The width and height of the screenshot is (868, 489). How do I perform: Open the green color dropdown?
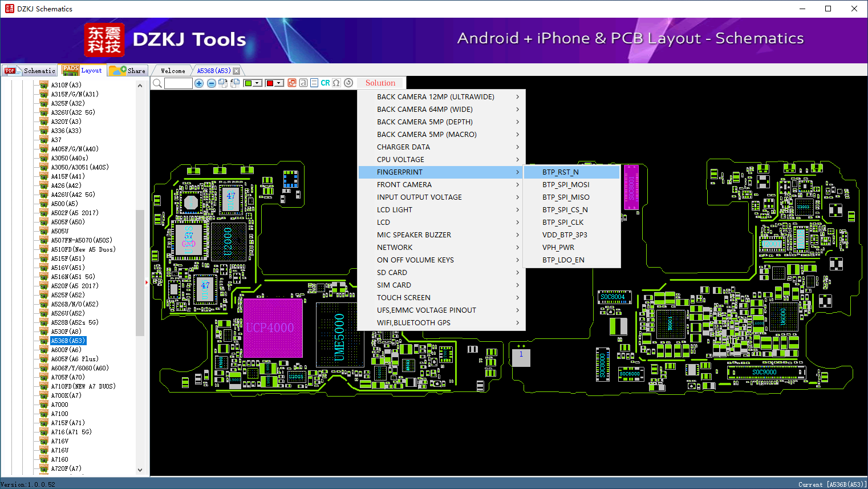(x=257, y=83)
